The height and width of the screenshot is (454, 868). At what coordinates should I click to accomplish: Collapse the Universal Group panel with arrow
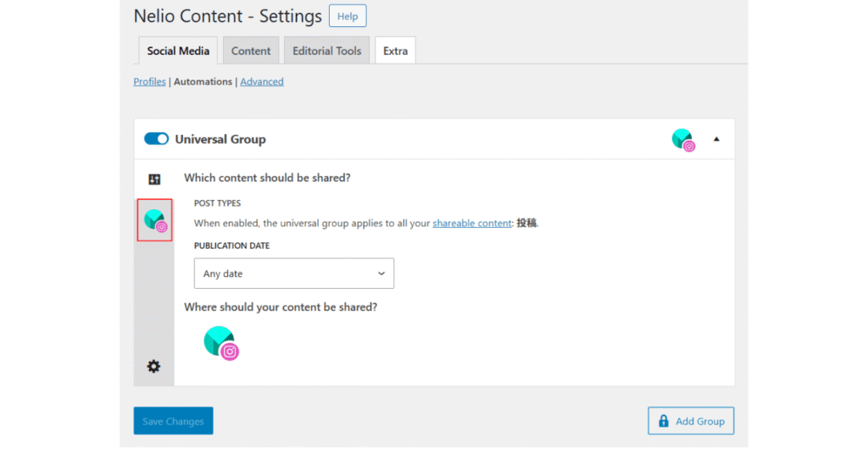[716, 139]
